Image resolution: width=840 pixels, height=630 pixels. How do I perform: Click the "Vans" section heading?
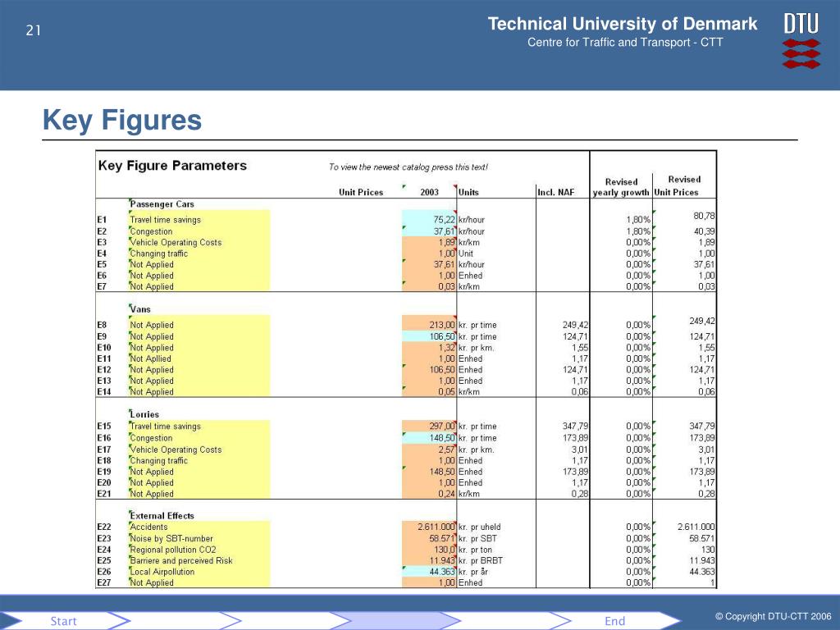pos(140,309)
